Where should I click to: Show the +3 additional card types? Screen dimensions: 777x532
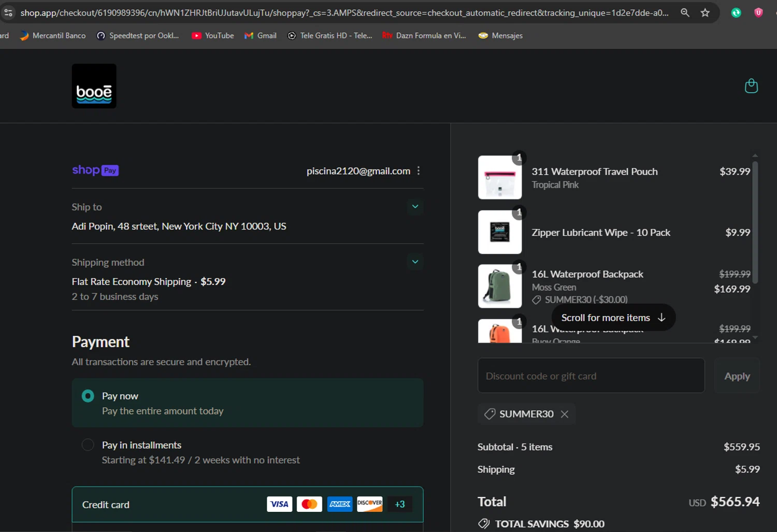(400, 504)
